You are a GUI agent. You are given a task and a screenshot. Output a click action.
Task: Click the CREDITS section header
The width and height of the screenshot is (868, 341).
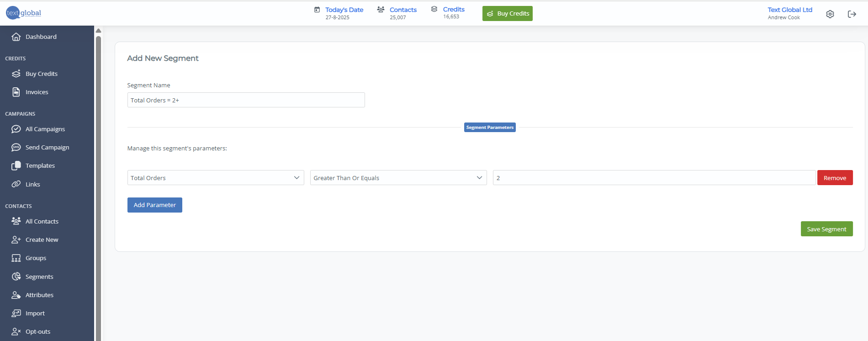point(15,59)
